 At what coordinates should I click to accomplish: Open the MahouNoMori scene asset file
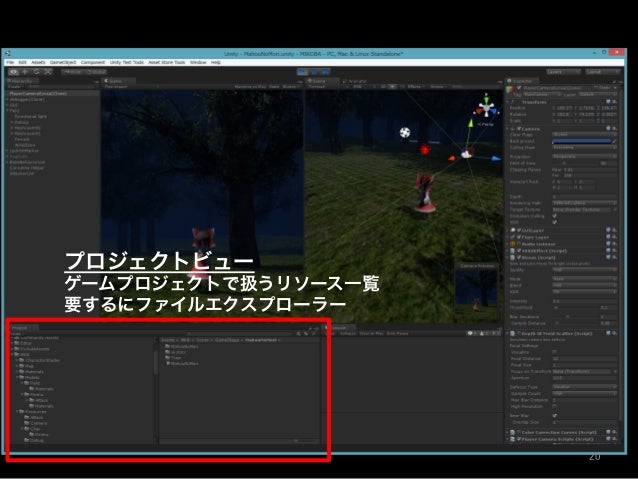tap(182, 363)
